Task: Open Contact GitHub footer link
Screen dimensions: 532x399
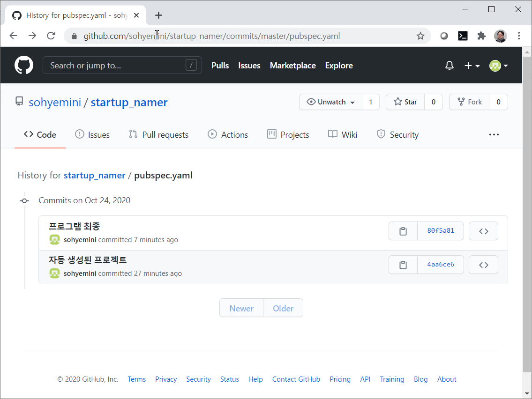Action: (296, 379)
